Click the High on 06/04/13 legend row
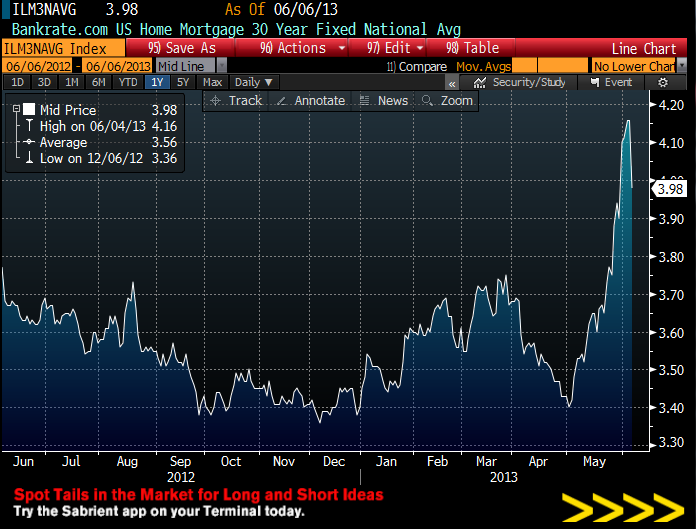Image resolution: width=696 pixels, height=529 pixels. click(102, 126)
